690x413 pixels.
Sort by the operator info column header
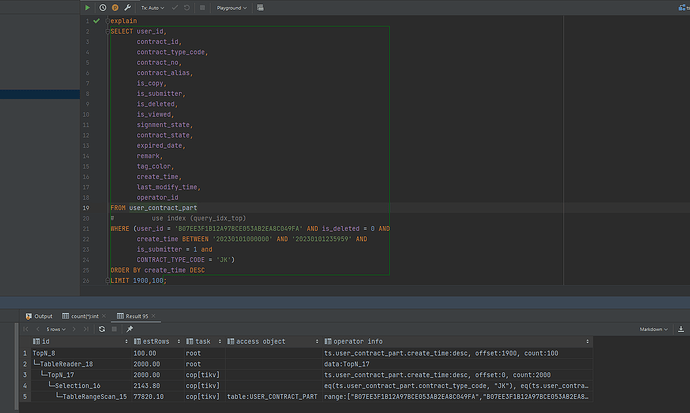point(457,341)
